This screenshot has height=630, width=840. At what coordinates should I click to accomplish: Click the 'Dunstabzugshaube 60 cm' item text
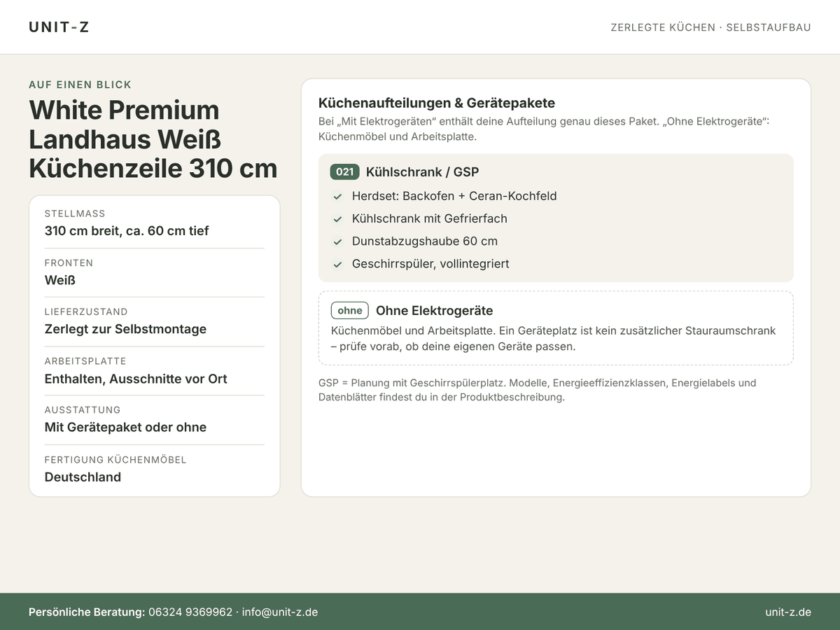[425, 241]
